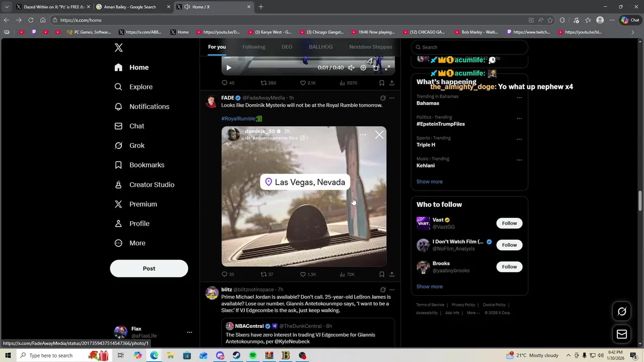Click the Post button
Image resolution: width=644 pixels, height=362 pixels.
149,268
